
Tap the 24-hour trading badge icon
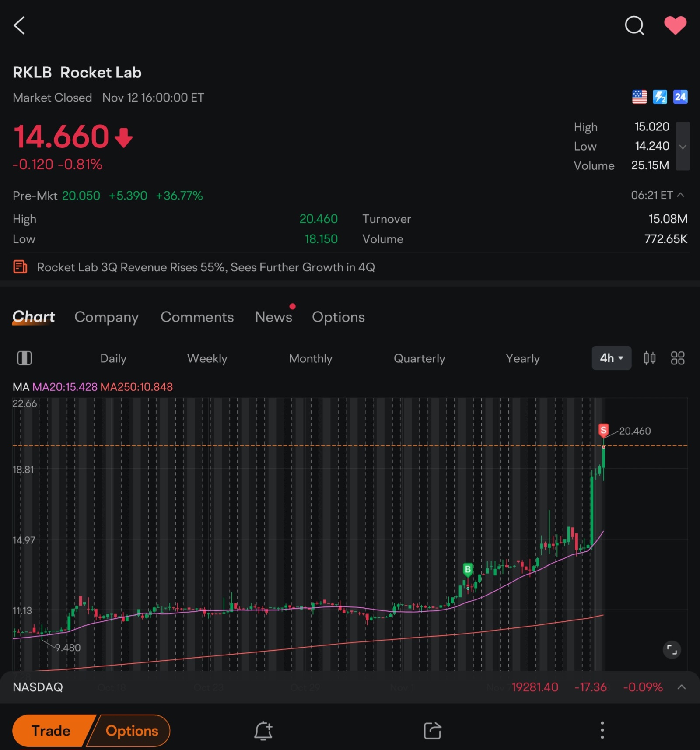pos(680,97)
